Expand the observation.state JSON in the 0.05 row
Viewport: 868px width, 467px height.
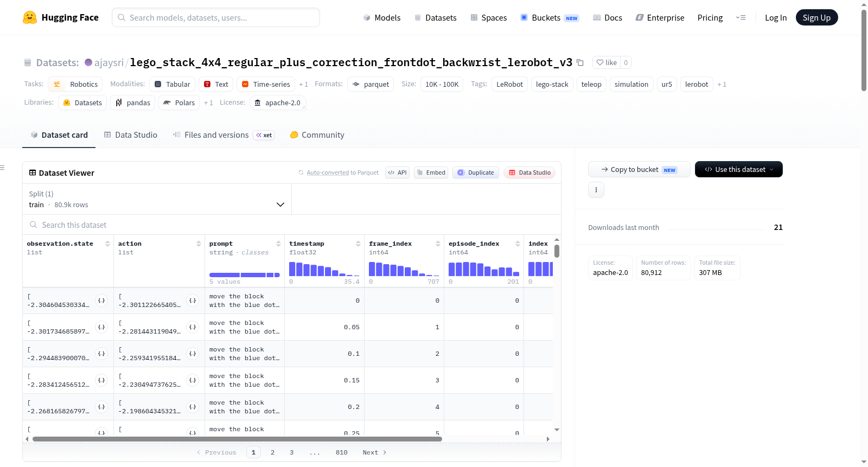click(x=101, y=327)
